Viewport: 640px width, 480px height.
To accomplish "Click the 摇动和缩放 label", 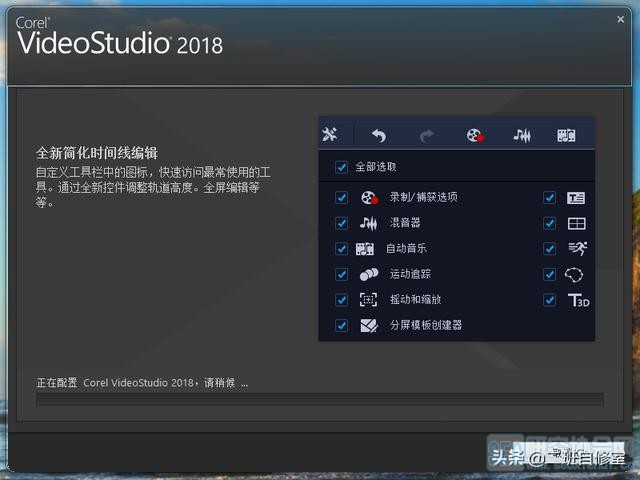I will pos(416,300).
